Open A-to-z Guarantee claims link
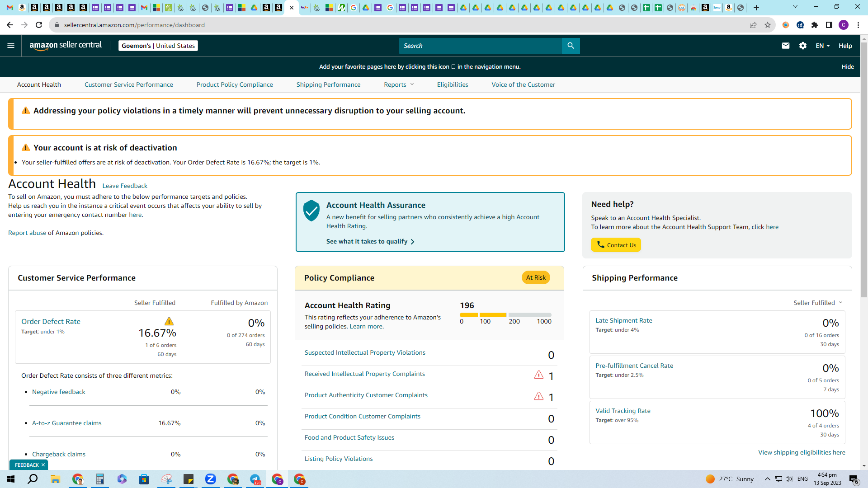Image resolution: width=868 pixels, height=488 pixels. (67, 423)
